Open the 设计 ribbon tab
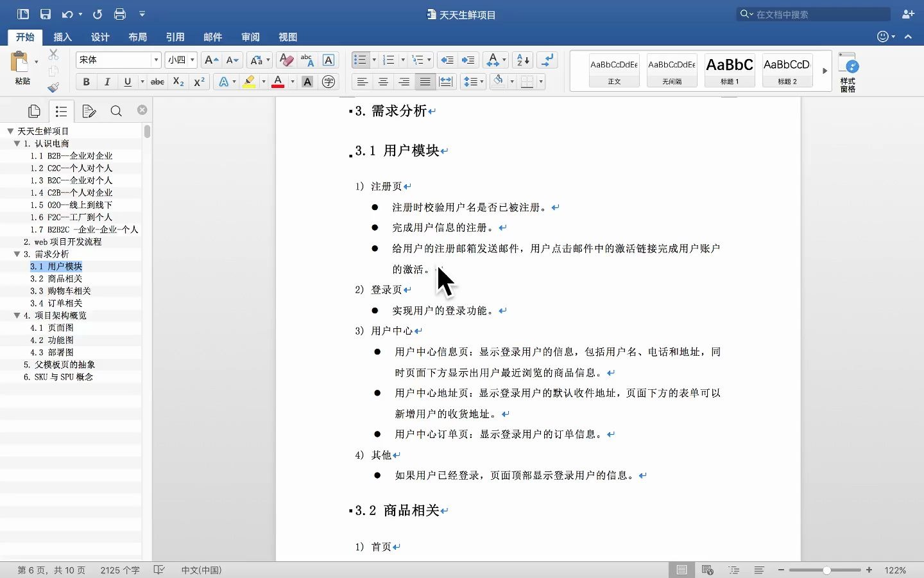The width and height of the screenshot is (924, 578). [x=100, y=37]
